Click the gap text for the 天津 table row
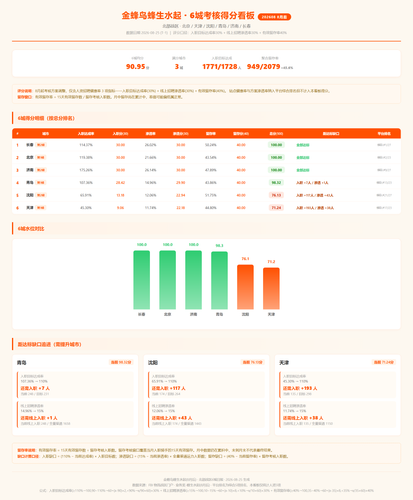The height and width of the screenshot is (500, 413). pos(315,208)
